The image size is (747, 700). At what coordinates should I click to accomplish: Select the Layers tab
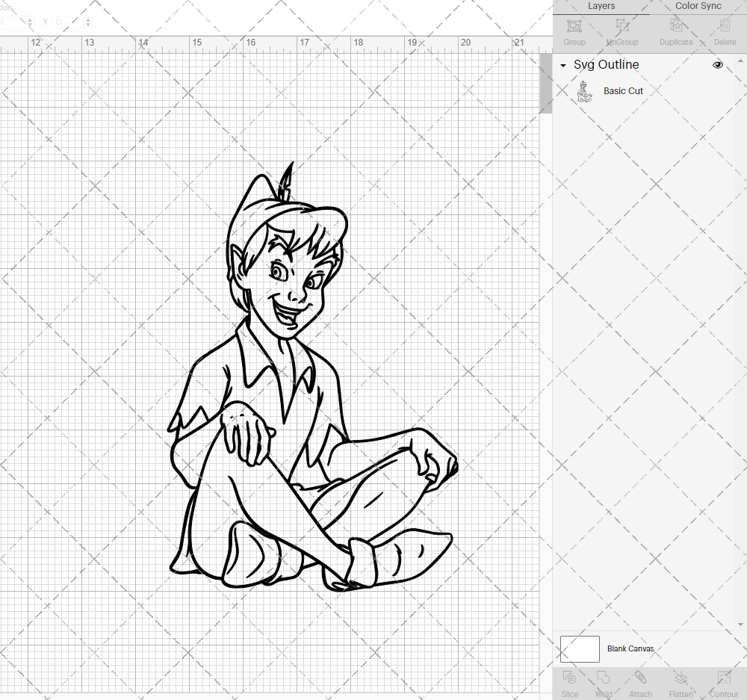point(601,6)
